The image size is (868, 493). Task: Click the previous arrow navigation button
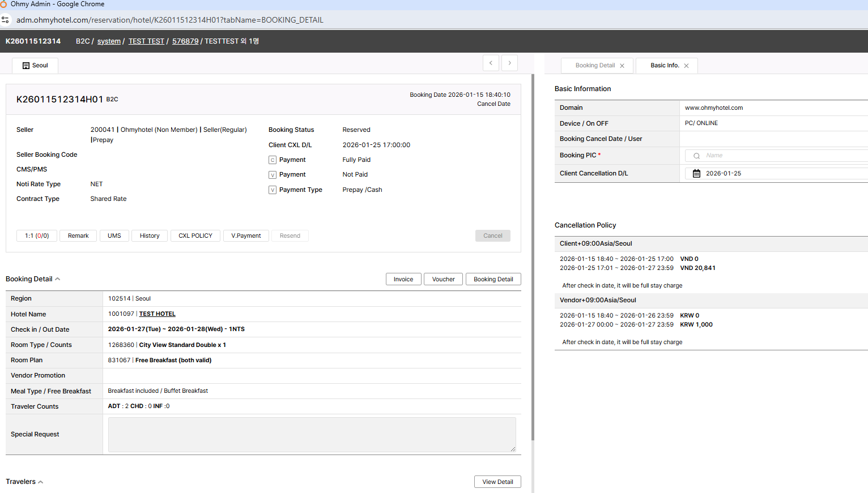(x=491, y=63)
